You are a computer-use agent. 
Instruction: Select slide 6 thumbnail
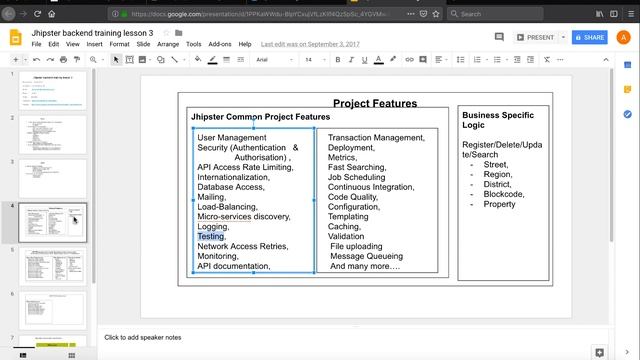click(53, 310)
